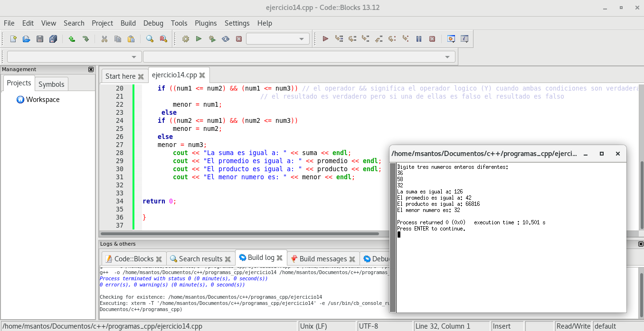Click the Rebuild icon in the toolbar
The width and height of the screenshot is (644, 331).
226,39
